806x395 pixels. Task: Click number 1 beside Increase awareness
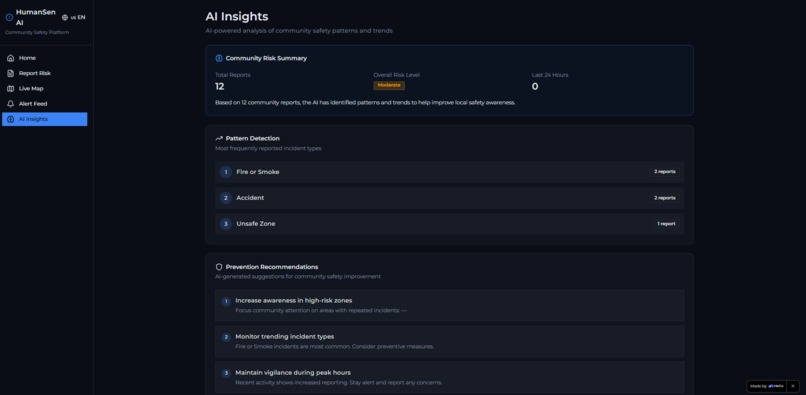(226, 301)
